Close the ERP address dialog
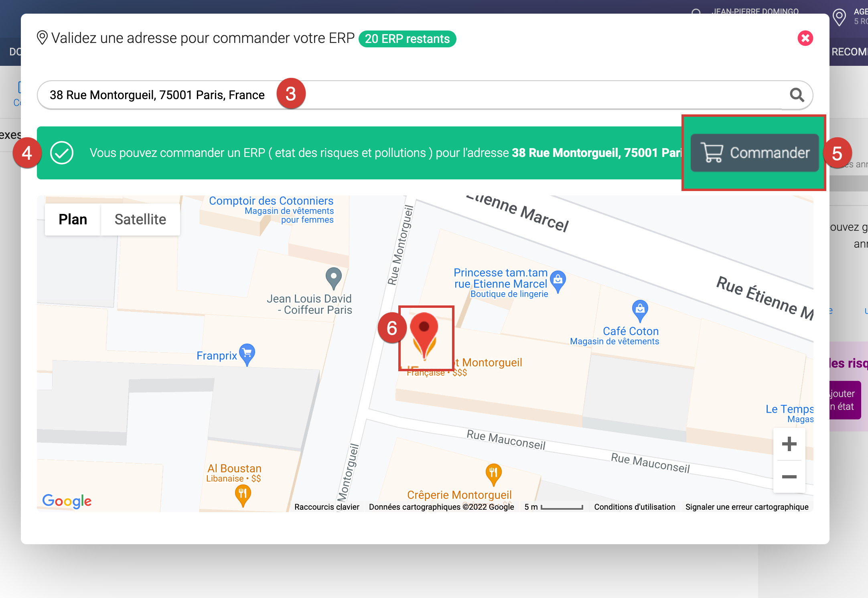Viewport: 868px width, 598px height. (x=805, y=38)
